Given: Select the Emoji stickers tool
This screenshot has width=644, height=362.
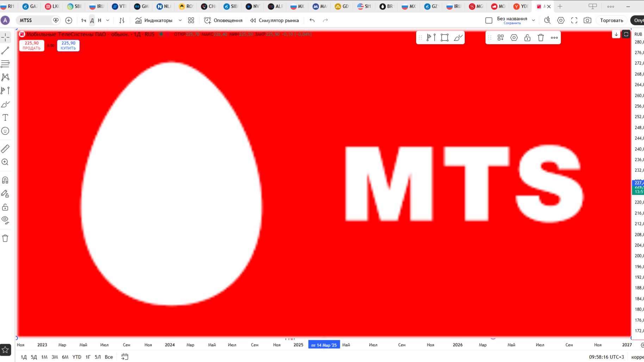Looking at the screenshot, I should point(5,131).
